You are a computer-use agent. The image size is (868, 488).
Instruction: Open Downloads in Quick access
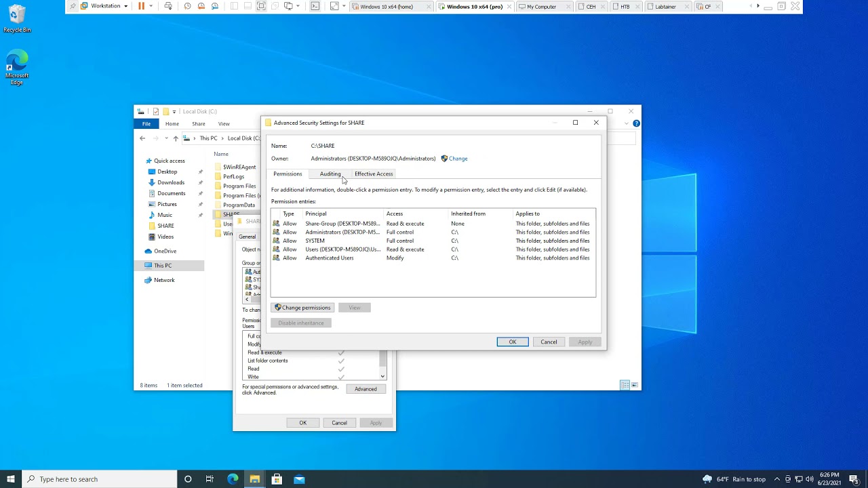click(x=171, y=182)
